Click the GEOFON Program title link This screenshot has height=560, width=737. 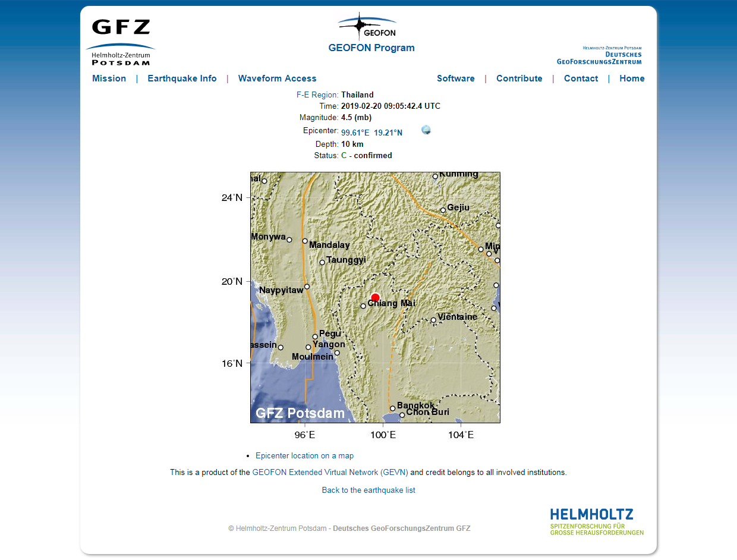(x=371, y=48)
